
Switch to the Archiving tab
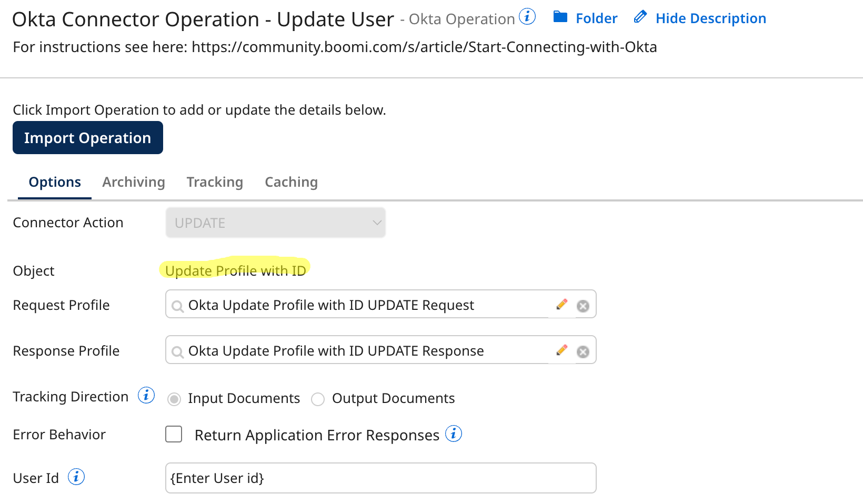[x=134, y=182]
